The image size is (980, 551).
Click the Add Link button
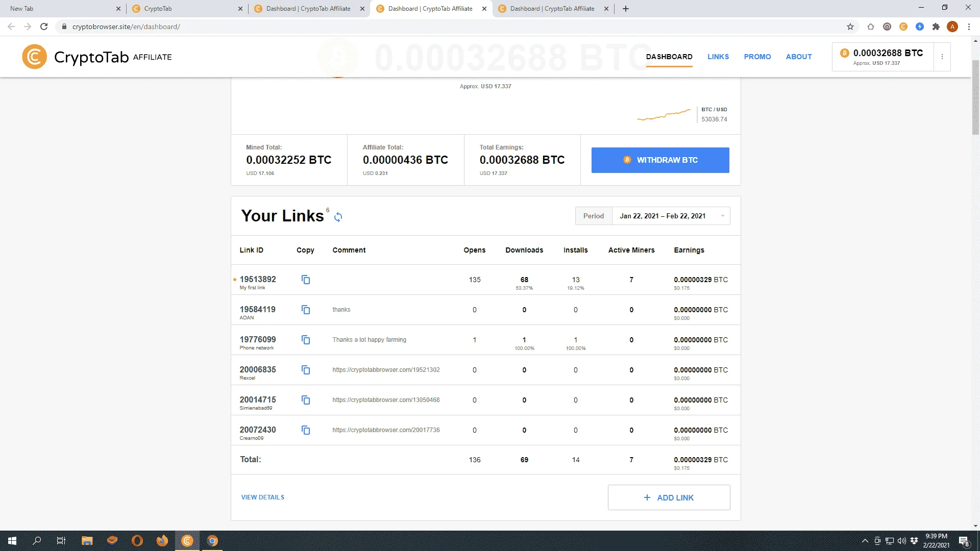click(669, 497)
